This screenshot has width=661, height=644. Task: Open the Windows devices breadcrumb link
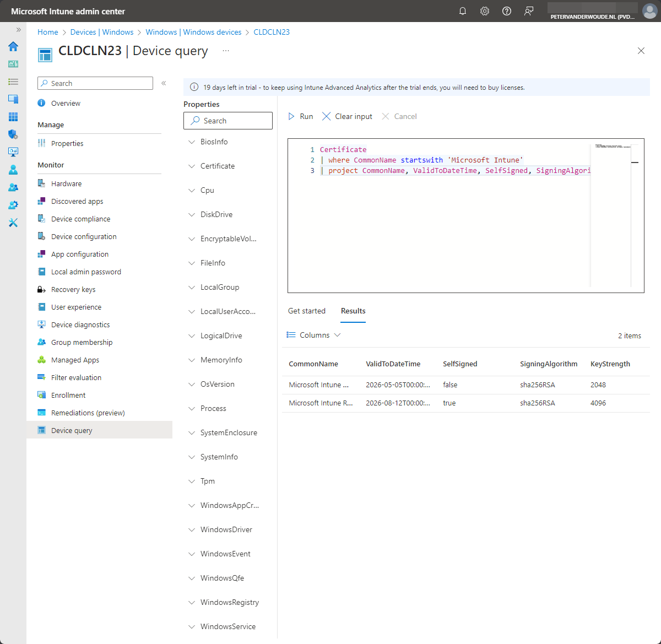point(194,32)
